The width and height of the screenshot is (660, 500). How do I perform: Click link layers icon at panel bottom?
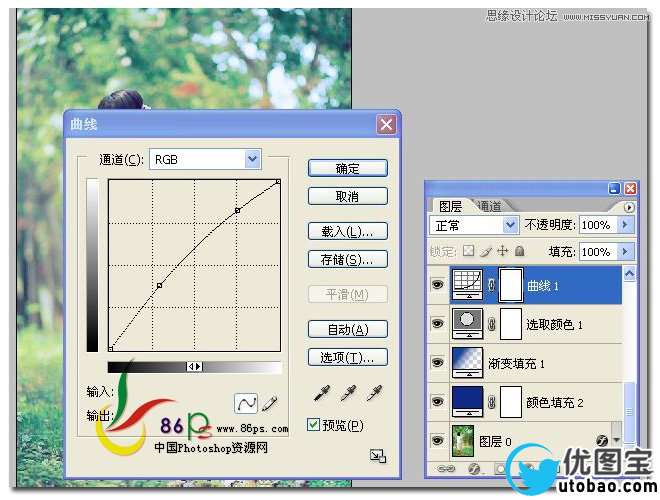click(446, 468)
